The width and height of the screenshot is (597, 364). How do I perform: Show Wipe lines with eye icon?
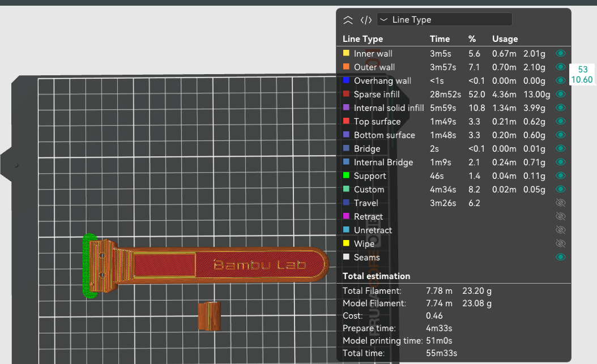coord(561,243)
